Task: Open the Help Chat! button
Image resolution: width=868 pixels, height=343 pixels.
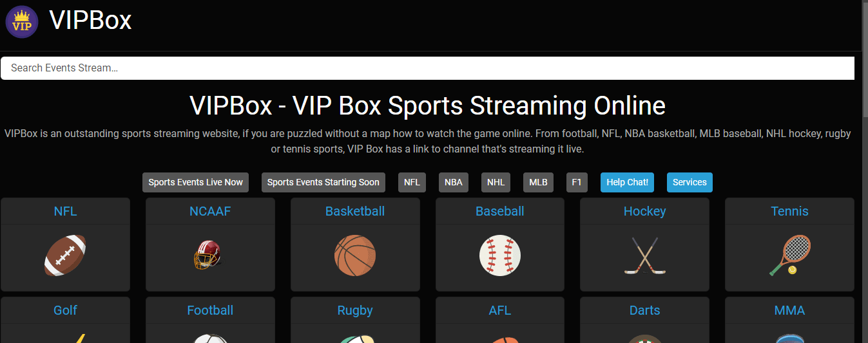Action: click(627, 182)
